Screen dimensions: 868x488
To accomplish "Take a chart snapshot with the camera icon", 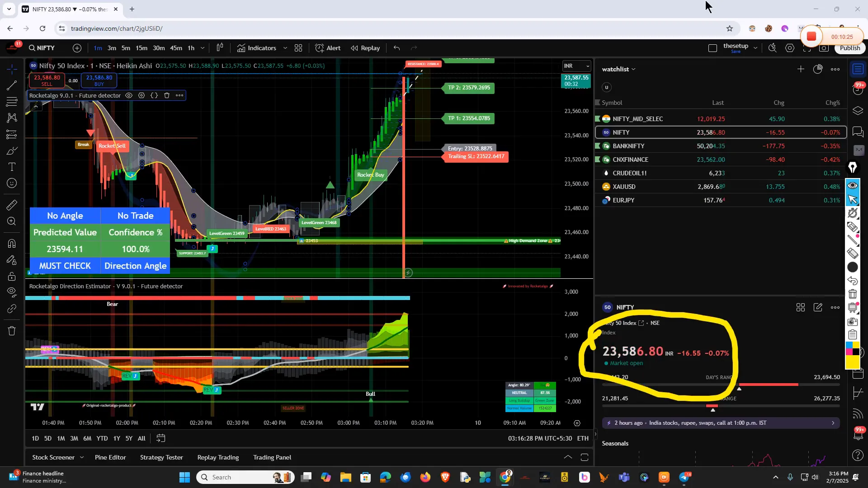I will tap(824, 48).
